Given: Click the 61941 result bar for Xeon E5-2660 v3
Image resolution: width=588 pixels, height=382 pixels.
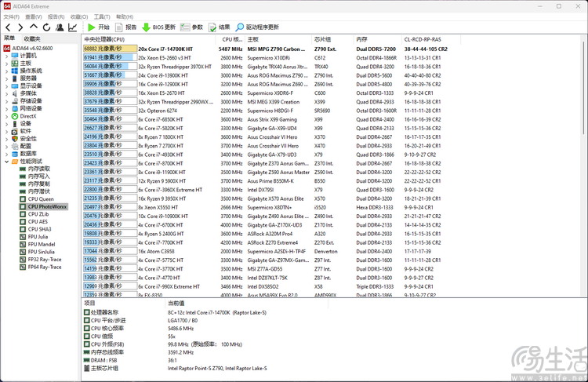Looking at the screenshot, I should 111,57.
